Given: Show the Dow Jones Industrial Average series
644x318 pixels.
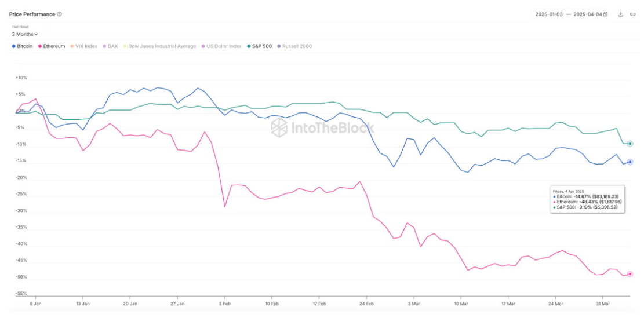Looking at the screenshot, I should pyautogui.click(x=162, y=46).
